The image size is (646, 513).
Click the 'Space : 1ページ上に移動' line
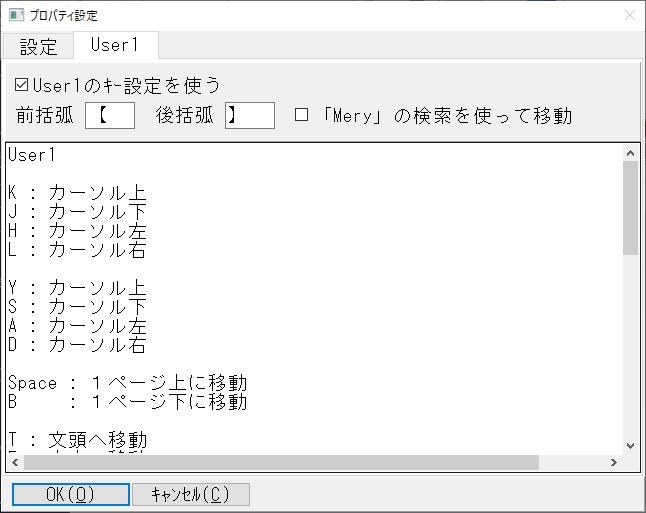[x=127, y=383]
